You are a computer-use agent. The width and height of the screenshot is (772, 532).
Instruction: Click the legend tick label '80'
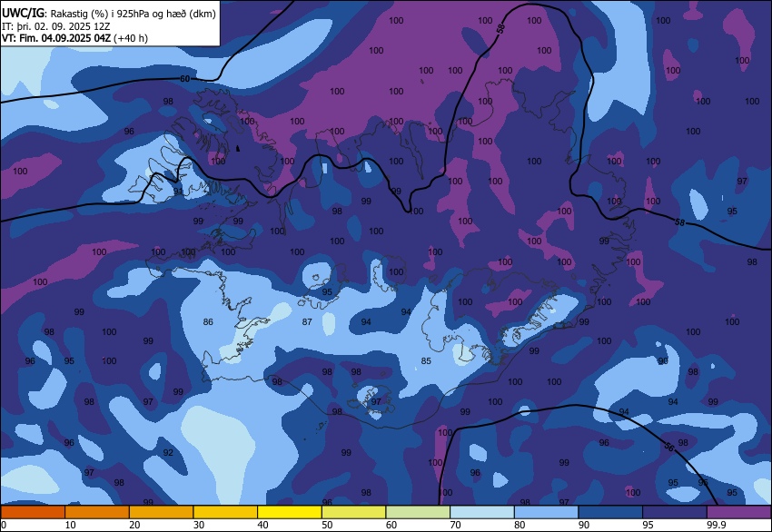pyautogui.click(x=520, y=525)
